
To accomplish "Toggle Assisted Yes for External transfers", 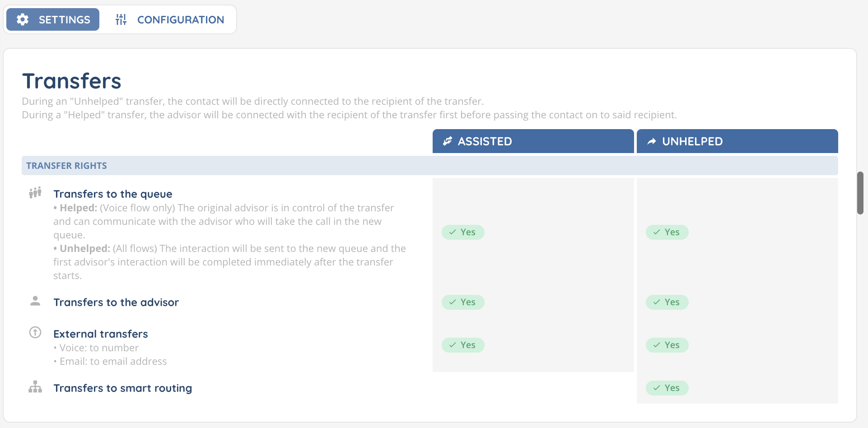I will 463,345.
